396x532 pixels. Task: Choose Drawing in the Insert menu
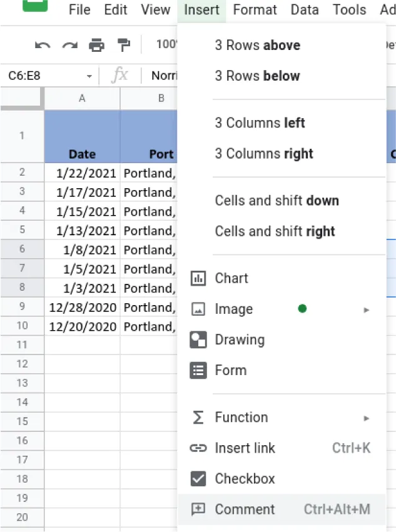click(x=240, y=339)
